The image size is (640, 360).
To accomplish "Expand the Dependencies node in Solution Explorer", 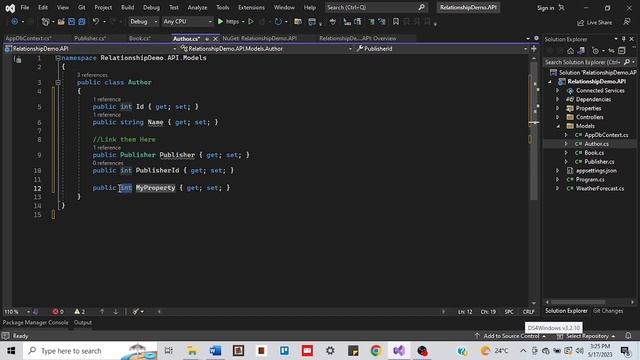I will pyautogui.click(x=558, y=99).
